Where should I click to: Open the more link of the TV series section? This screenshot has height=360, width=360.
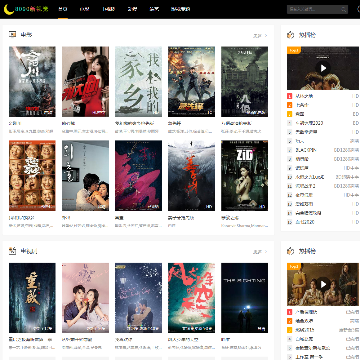(260, 252)
